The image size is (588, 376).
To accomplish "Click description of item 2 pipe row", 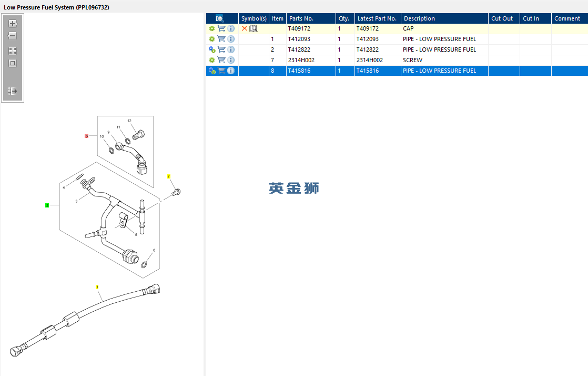I will [x=444, y=50].
